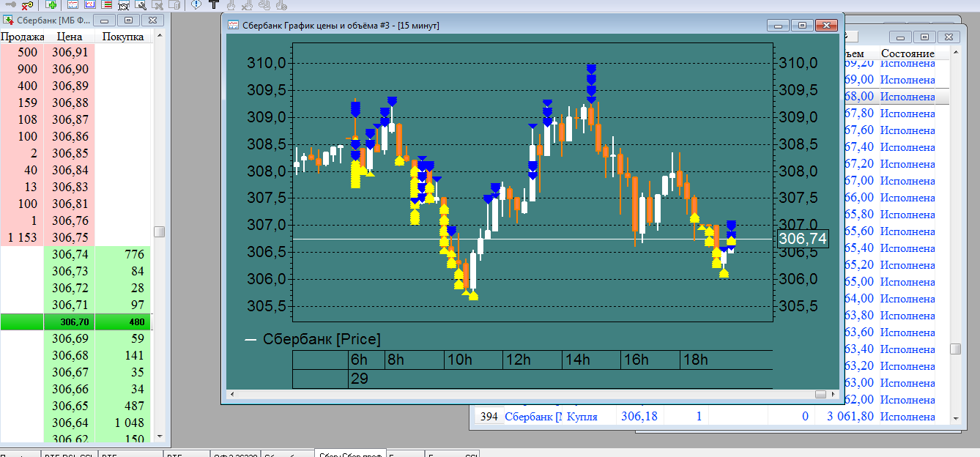Click Исполнена status in the 66,00 row
This screenshot has height=457, width=980.
[907, 197]
